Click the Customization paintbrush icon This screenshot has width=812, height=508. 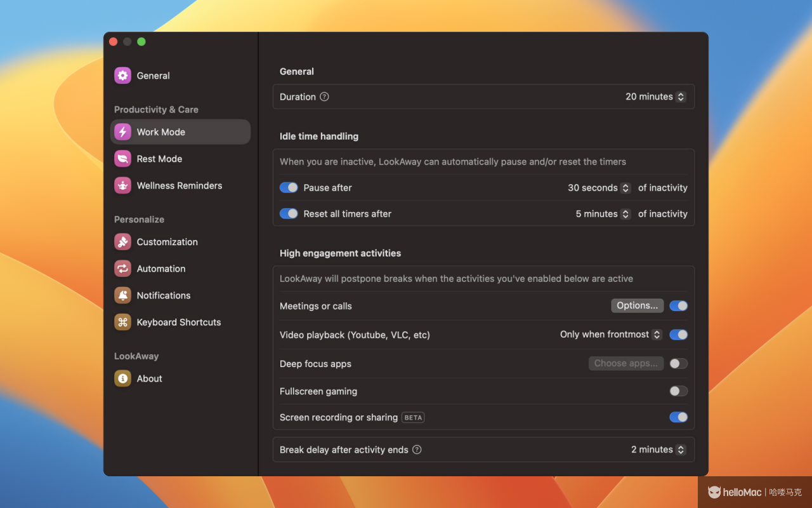point(122,242)
